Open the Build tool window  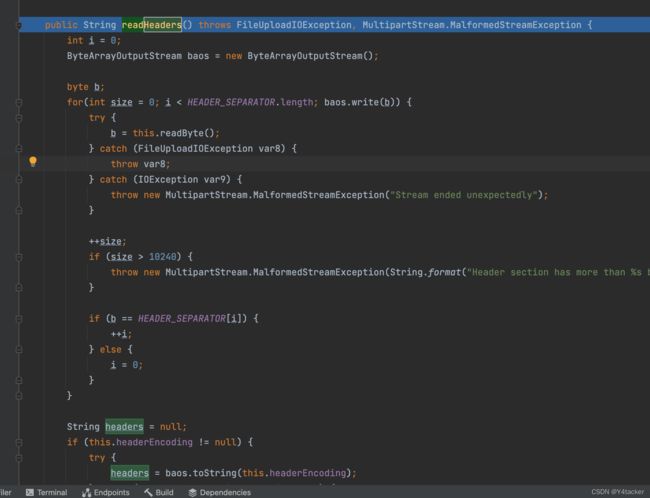tap(158, 492)
